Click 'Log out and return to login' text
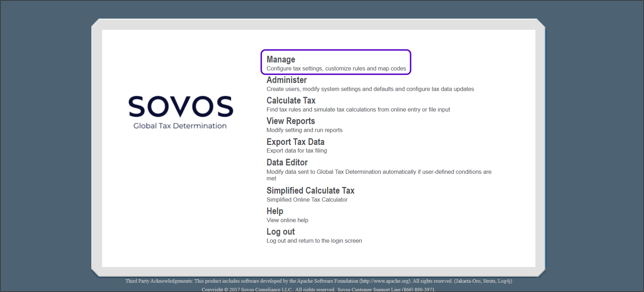Screen dimensions: 644x292 click(314, 241)
